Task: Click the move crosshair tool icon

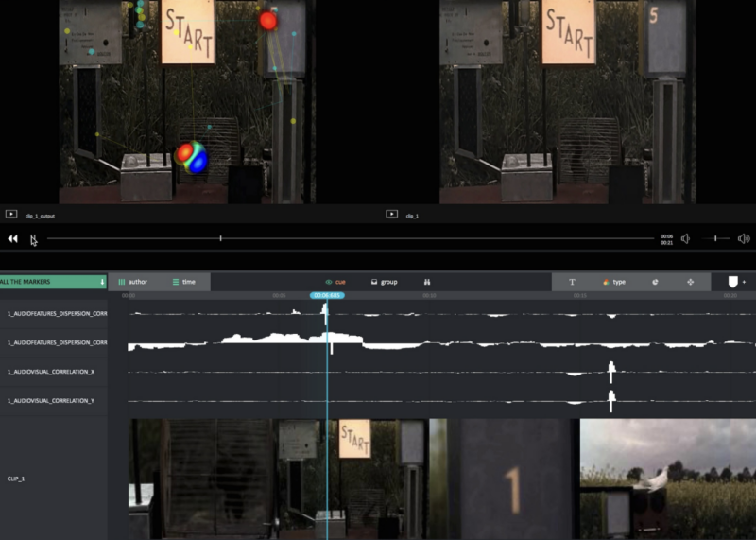Action: coord(690,282)
